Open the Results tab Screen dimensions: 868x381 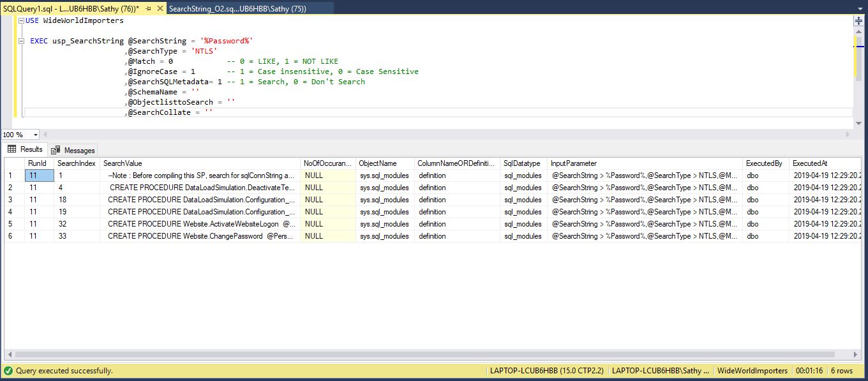[26, 149]
